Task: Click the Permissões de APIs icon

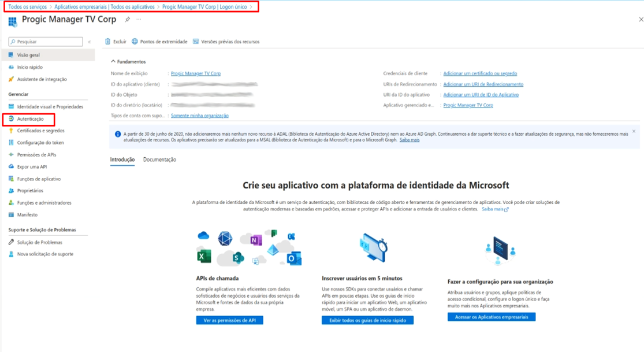Action: (11, 155)
